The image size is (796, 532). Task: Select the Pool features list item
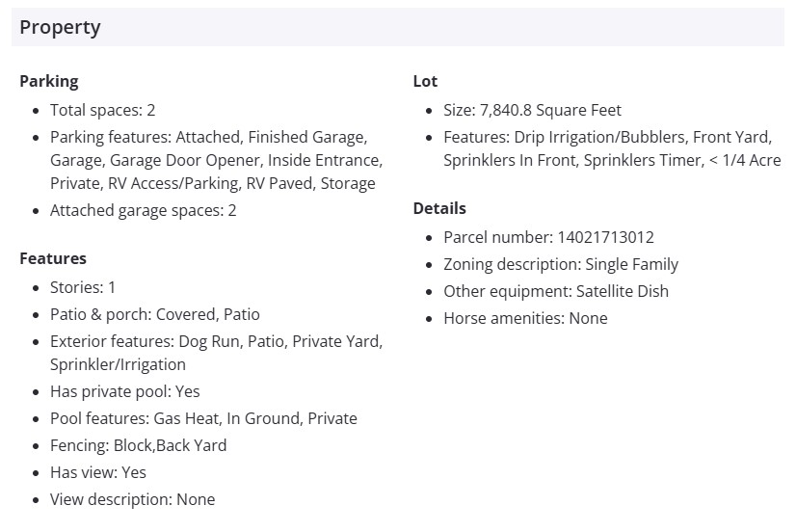(x=203, y=418)
